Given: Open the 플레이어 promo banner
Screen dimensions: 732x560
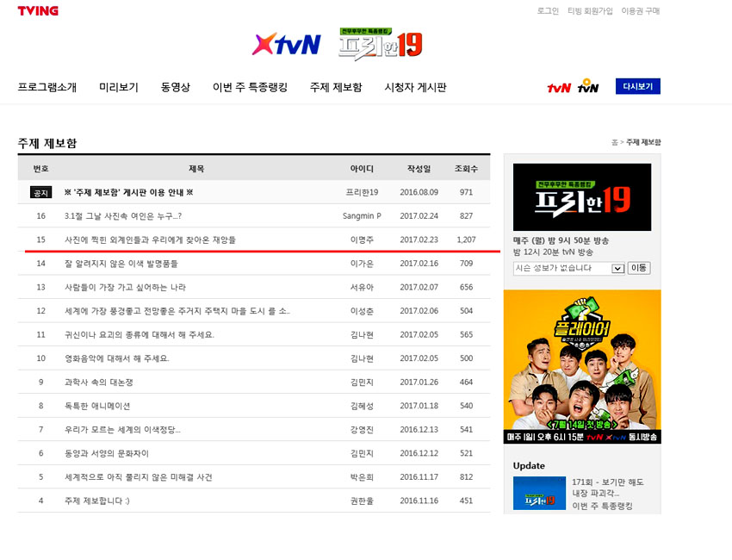Looking at the screenshot, I should [x=582, y=366].
